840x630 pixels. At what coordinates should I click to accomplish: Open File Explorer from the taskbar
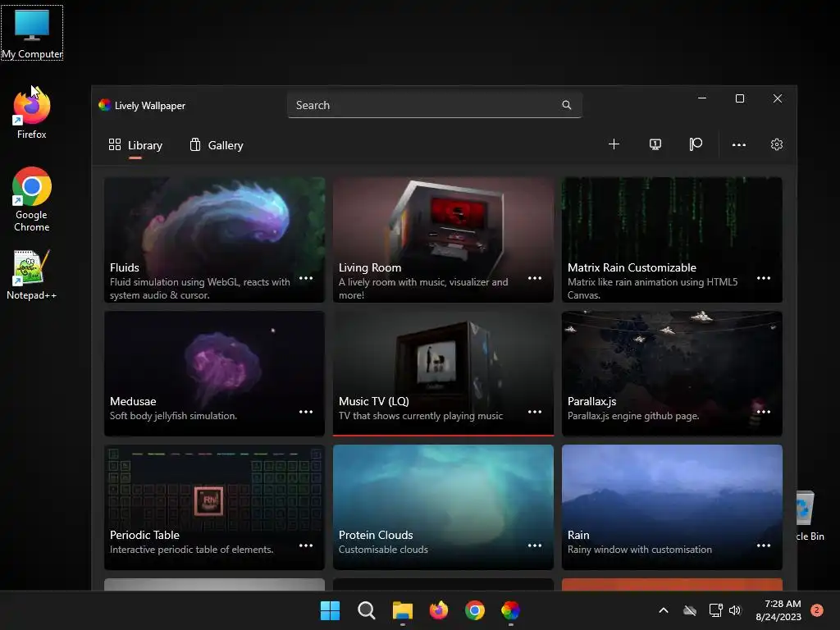(x=402, y=610)
